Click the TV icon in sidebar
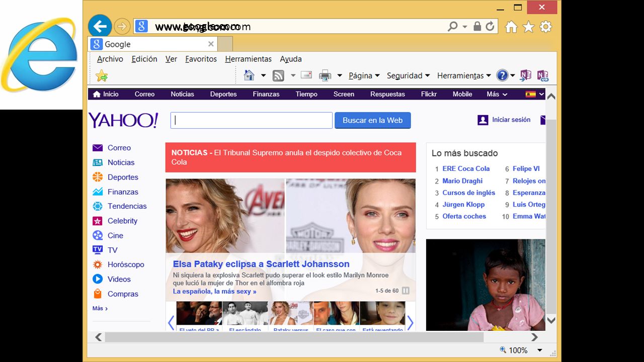The height and width of the screenshot is (362, 644). click(98, 249)
